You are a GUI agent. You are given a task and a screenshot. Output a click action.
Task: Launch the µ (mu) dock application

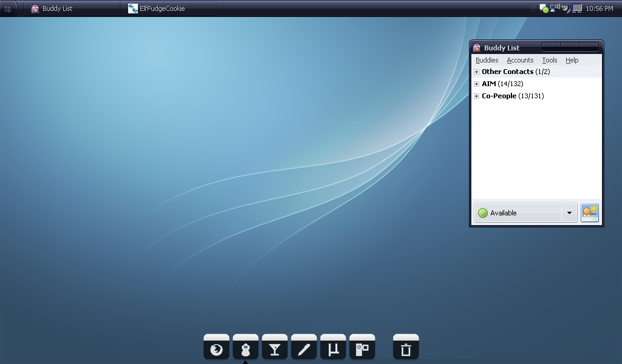[x=333, y=348]
